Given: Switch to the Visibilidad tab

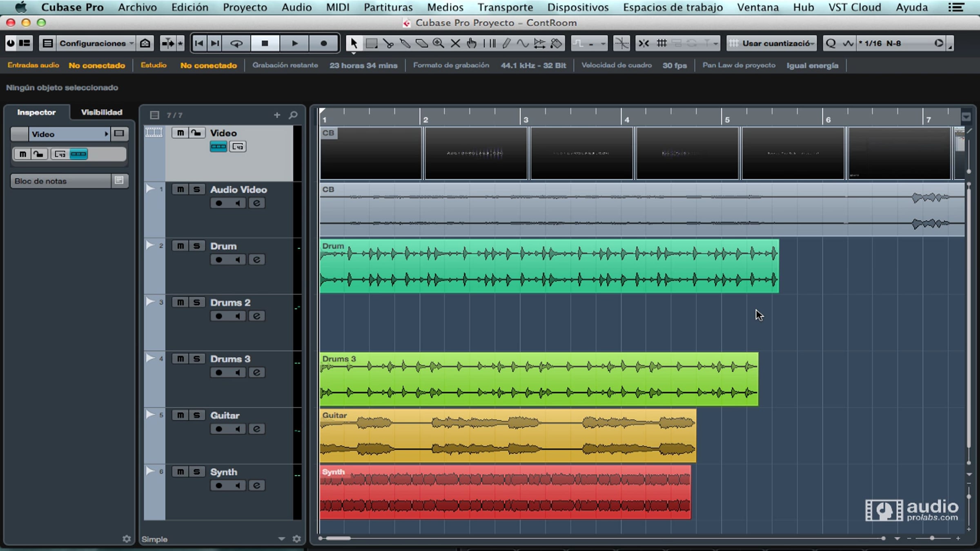Looking at the screenshot, I should pos(101,112).
